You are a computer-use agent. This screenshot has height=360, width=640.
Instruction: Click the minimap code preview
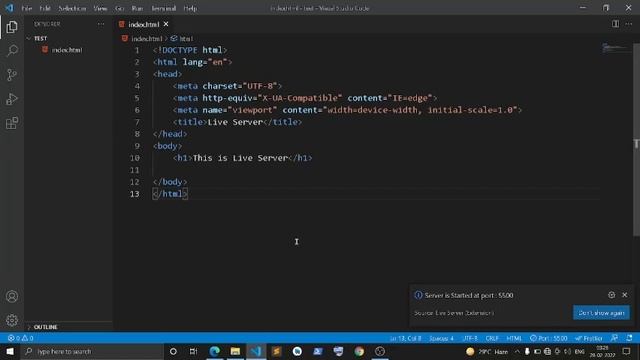coord(615,48)
